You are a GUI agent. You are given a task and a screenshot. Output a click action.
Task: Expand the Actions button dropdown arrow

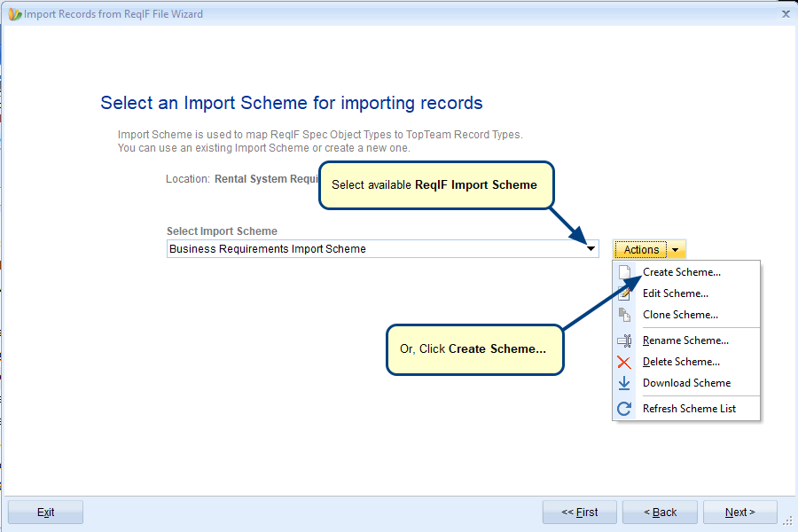[676, 250]
